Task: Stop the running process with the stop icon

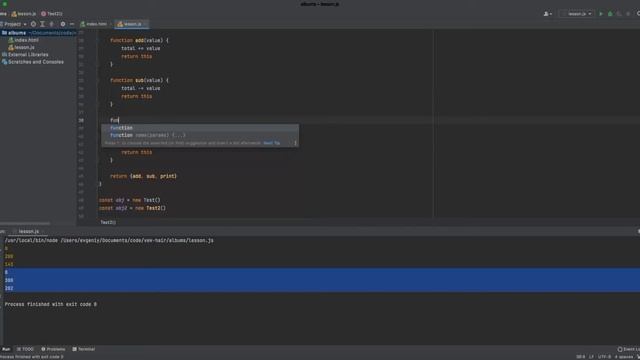Action: 628,14
